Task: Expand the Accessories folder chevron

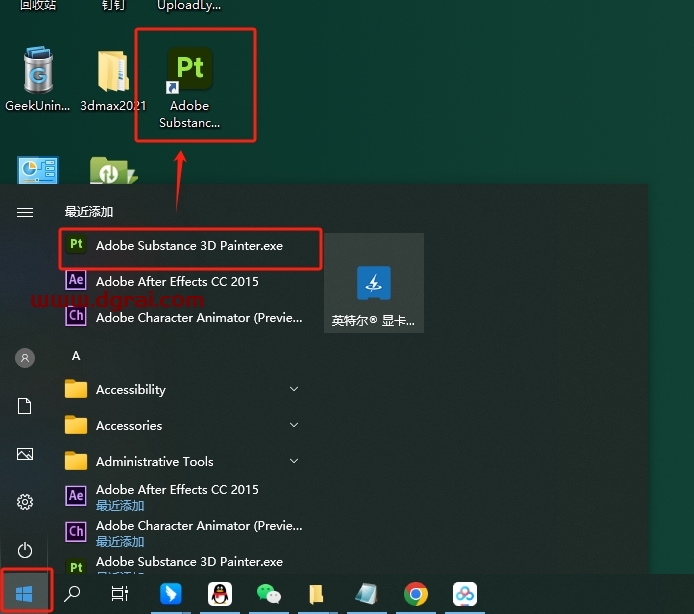Action: [294, 425]
